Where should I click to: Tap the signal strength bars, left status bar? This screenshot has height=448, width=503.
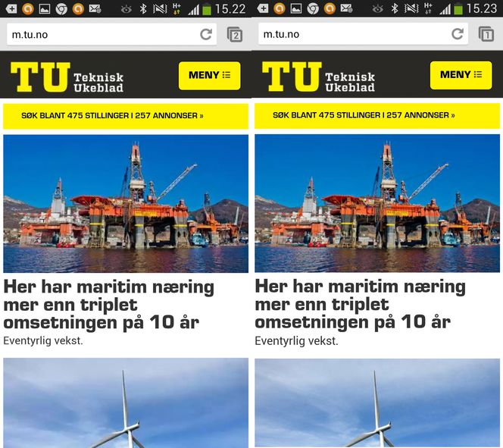pyautogui.click(x=193, y=10)
